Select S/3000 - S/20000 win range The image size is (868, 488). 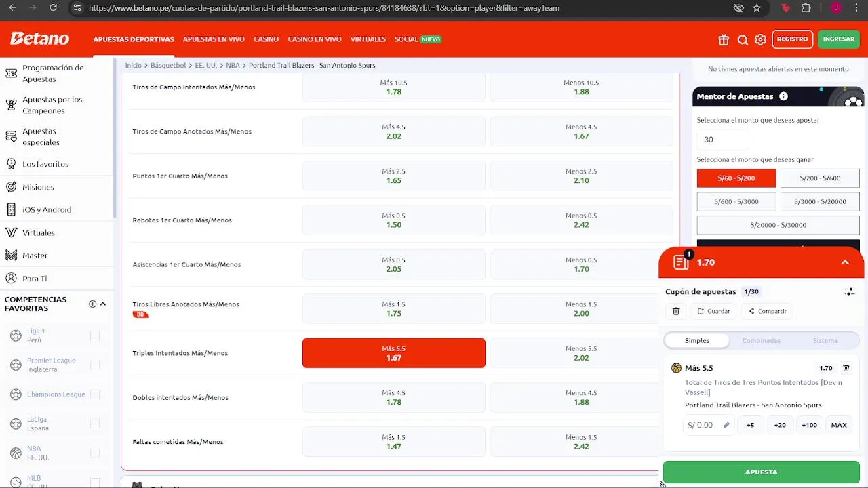(820, 201)
